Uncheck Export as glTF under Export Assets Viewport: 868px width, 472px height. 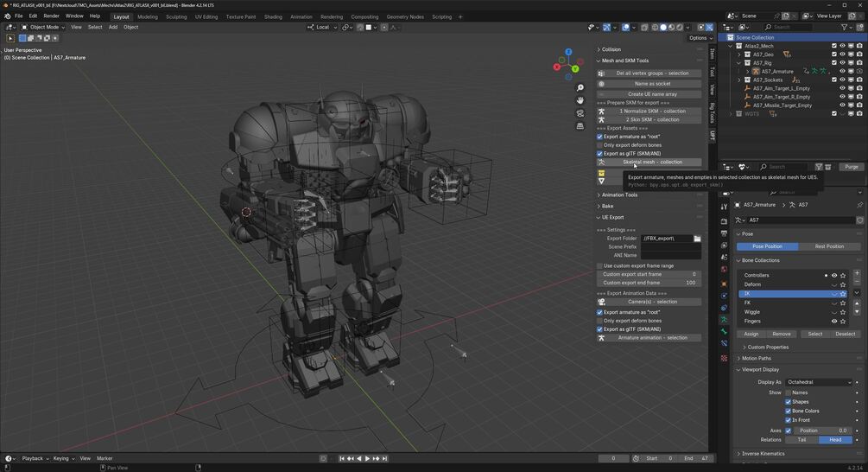click(600, 153)
